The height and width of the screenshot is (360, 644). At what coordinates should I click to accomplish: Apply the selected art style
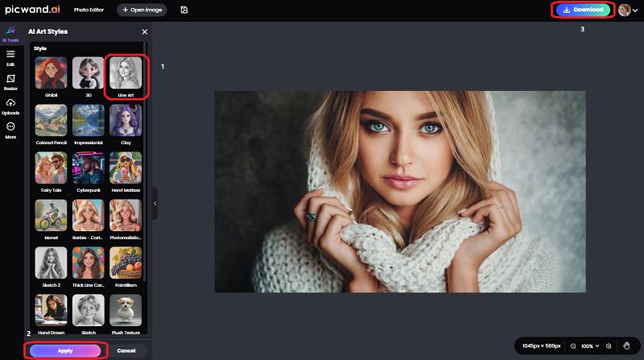point(65,350)
